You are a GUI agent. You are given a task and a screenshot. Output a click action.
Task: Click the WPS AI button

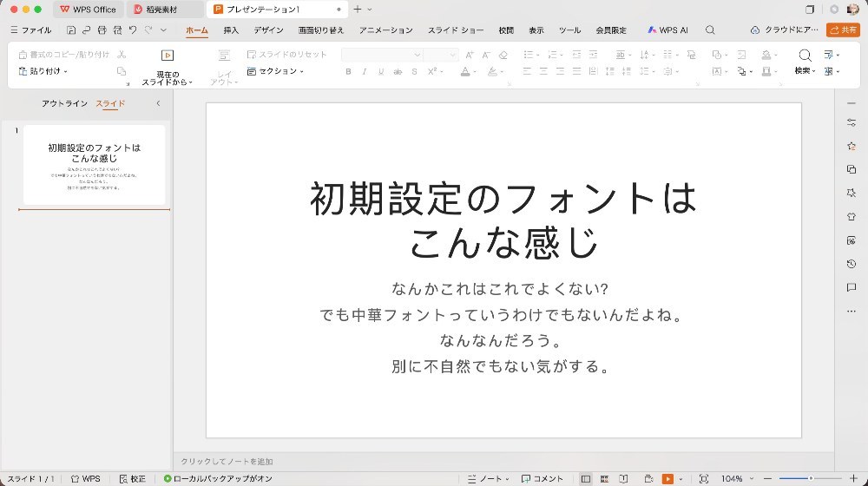667,30
